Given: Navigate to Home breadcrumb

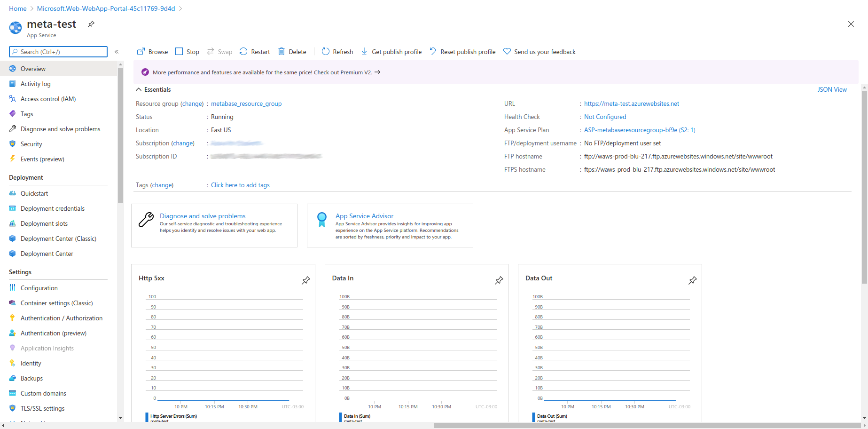Looking at the screenshot, I should pos(17,8).
